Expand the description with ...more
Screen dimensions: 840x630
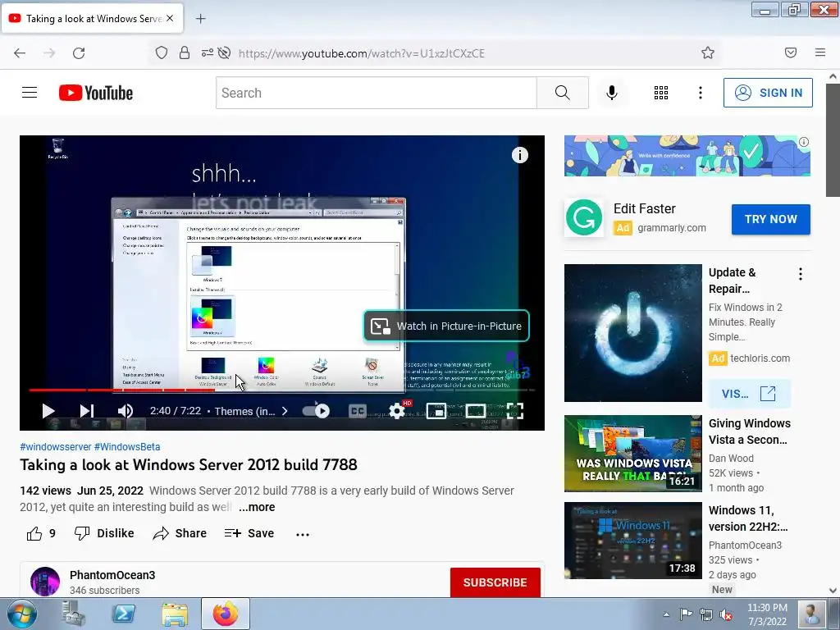pos(257,507)
